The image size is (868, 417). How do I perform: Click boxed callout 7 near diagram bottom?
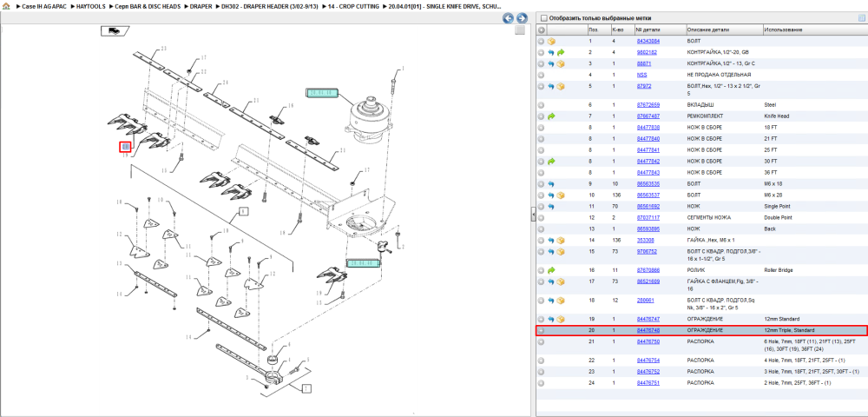306,388
